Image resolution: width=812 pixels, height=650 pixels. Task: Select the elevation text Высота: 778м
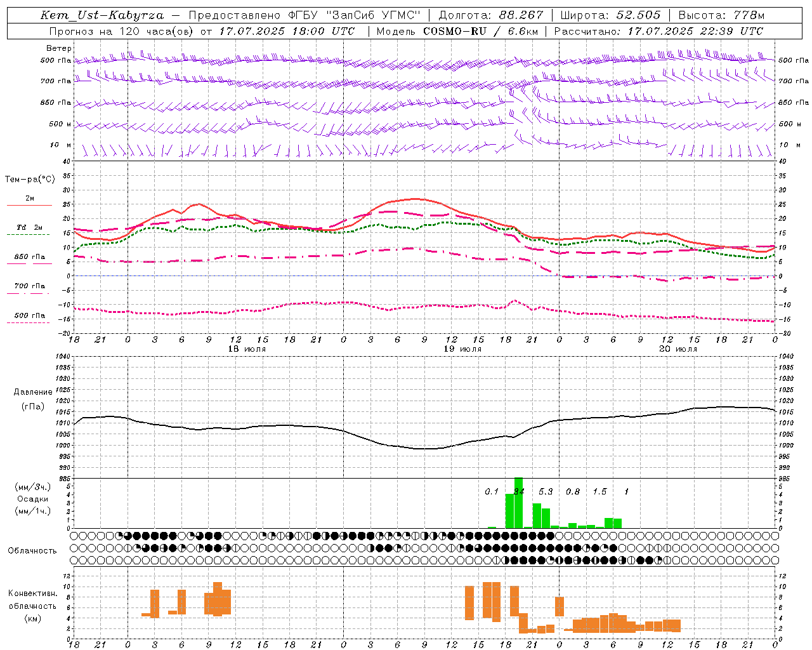click(x=721, y=15)
